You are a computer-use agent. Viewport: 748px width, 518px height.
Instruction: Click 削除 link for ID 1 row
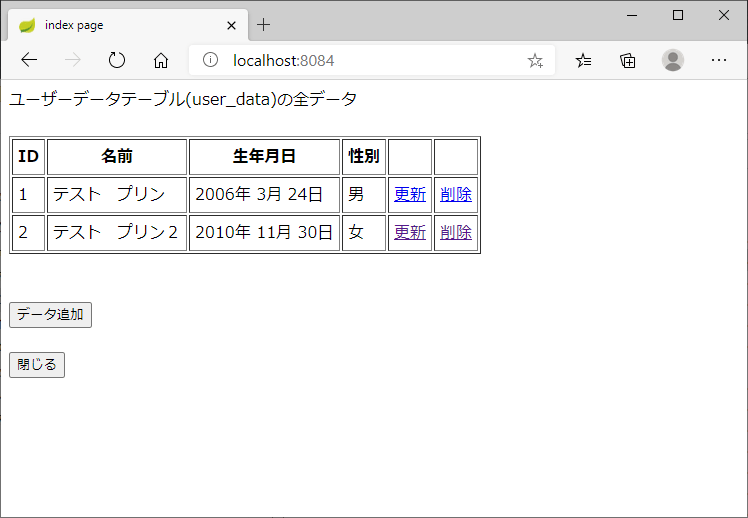(456, 194)
